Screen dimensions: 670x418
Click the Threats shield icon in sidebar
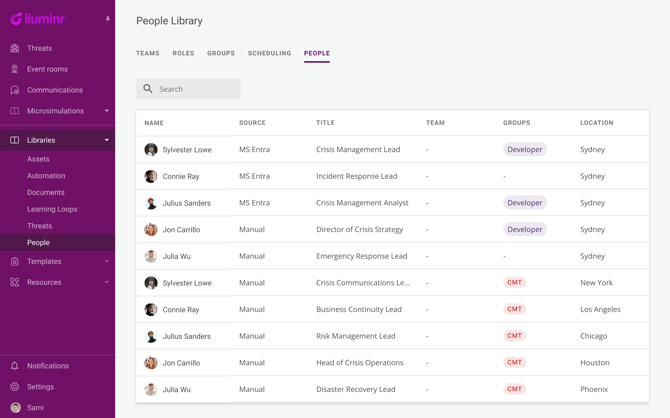point(15,48)
